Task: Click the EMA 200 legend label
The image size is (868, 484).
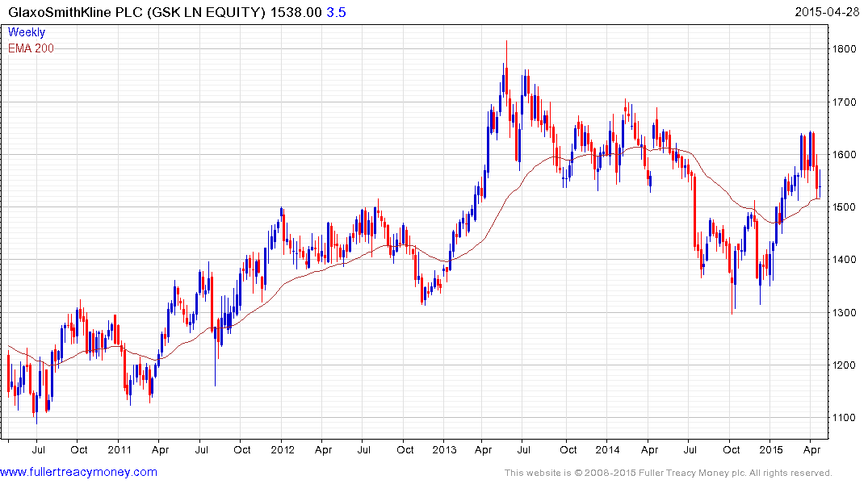Action: point(31,48)
